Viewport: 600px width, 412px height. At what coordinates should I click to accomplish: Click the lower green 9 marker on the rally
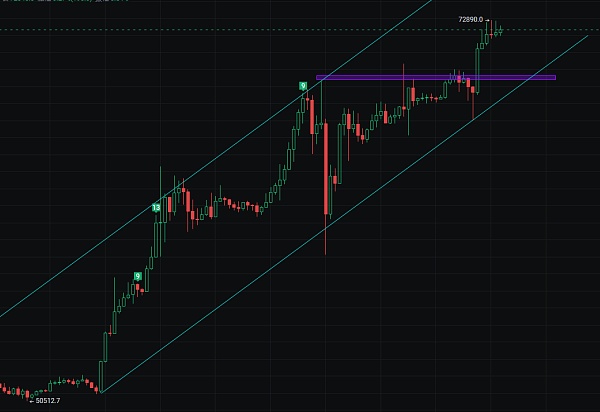click(x=138, y=276)
